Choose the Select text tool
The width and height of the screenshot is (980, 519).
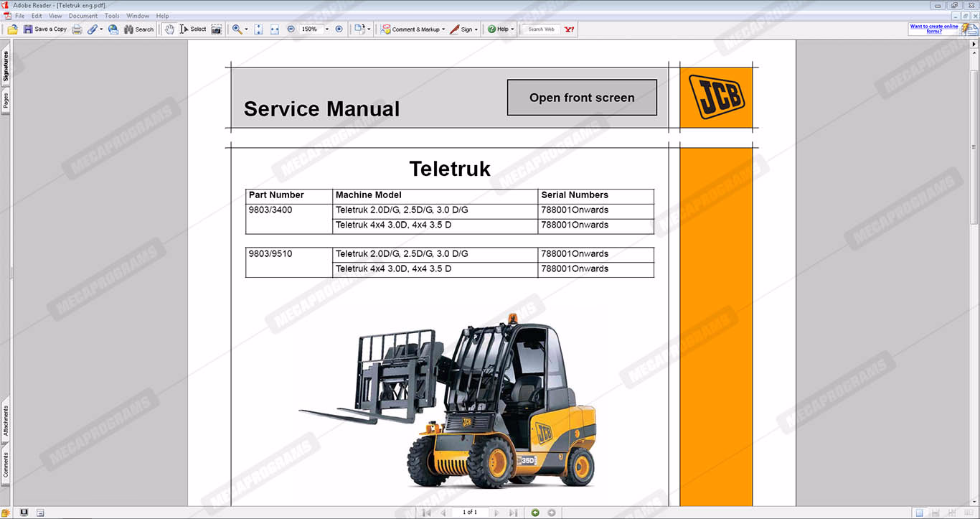click(x=193, y=29)
